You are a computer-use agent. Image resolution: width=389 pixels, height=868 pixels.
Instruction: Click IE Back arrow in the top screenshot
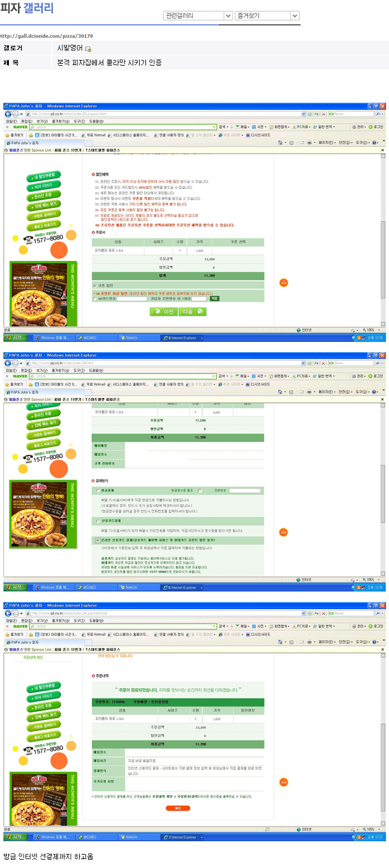[7, 114]
